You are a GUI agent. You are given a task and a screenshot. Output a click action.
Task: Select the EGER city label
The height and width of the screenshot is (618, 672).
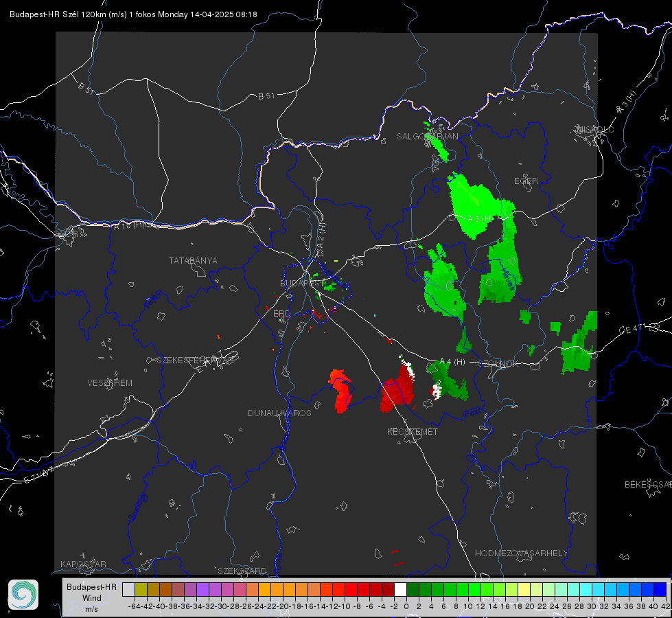[526, 181]
